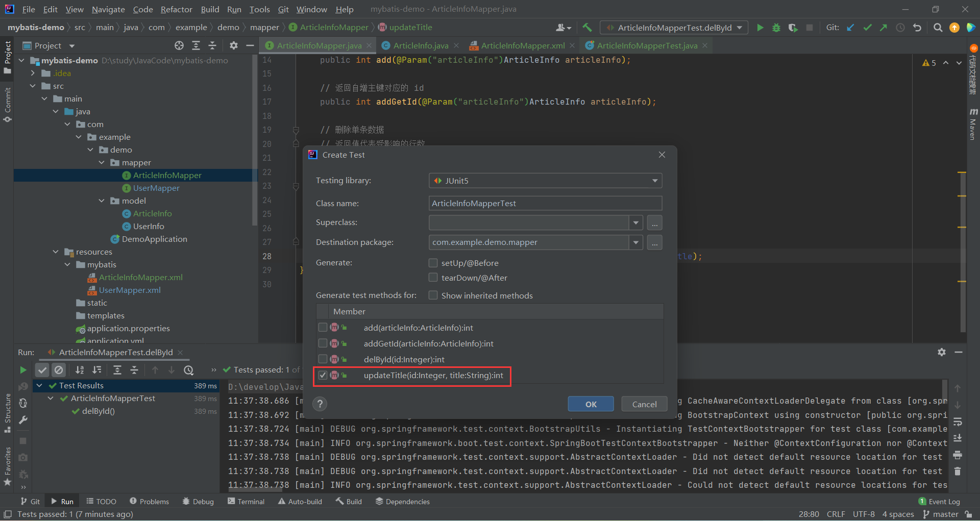Check the delById method
Screen dimensions: 980x521
tap(323, 359)
